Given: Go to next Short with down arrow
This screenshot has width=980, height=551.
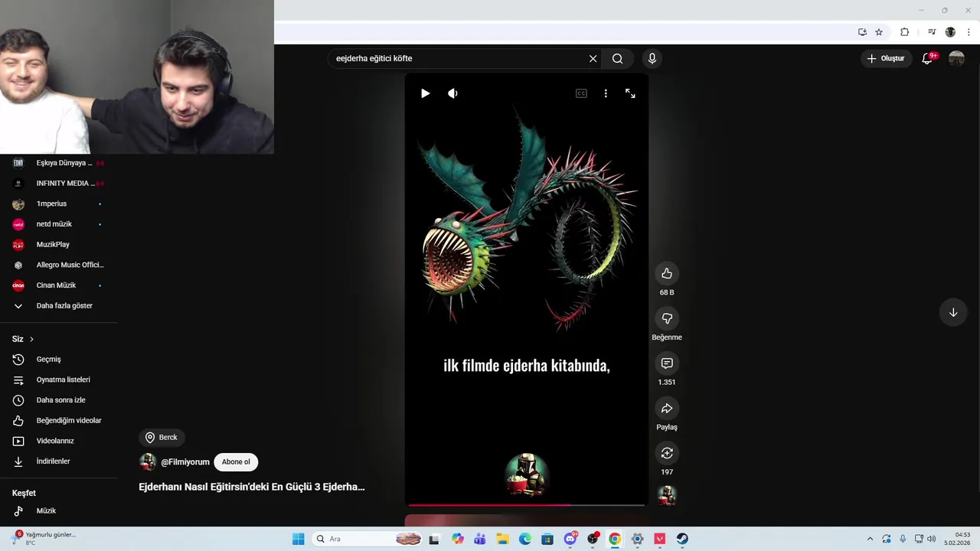Looking at the screenshot, I should (953, 312).
